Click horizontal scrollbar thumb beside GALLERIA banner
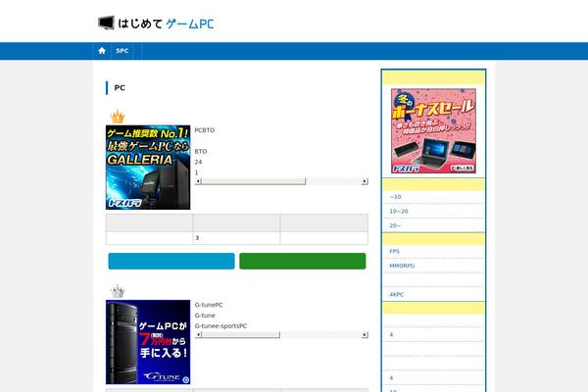Viewport: 588px width, 392px height. [254, 181]
